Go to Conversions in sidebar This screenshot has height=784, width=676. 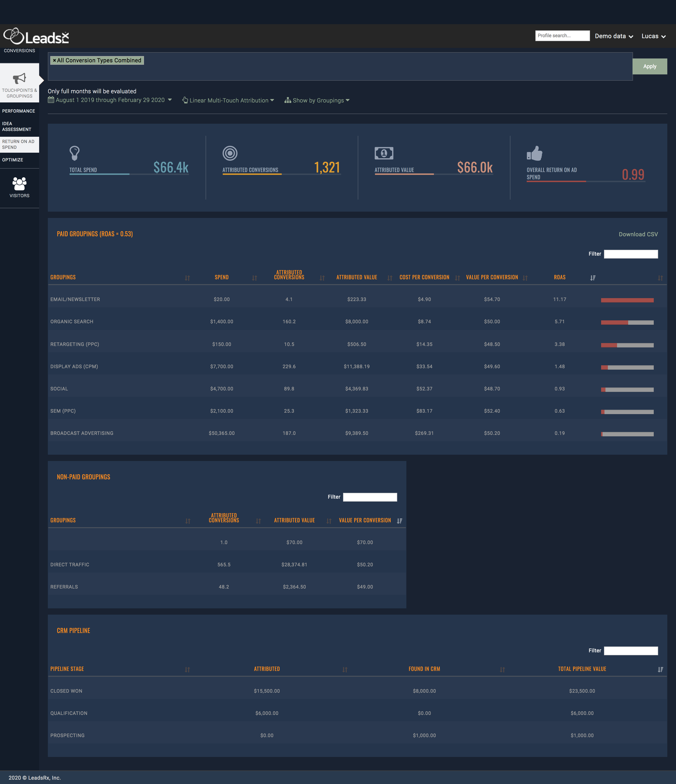click(x=19, y=51)
